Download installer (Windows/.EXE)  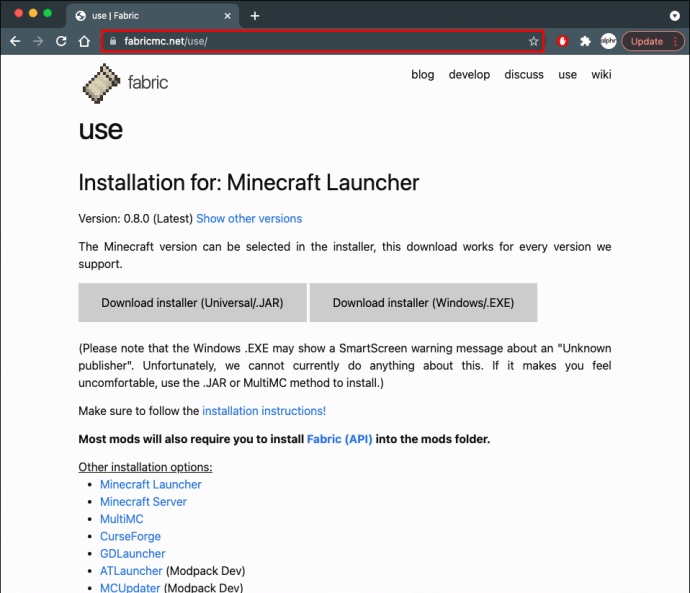click(x=423, y=303)
